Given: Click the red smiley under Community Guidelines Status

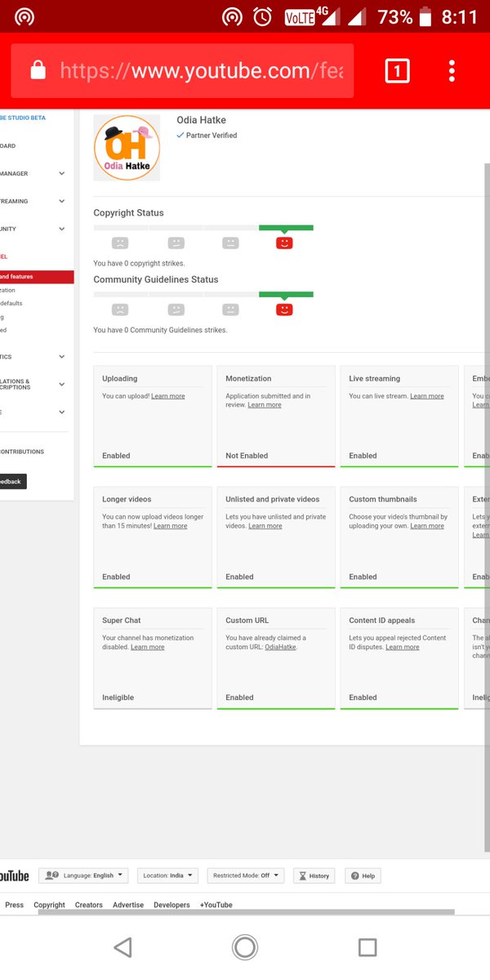Looking at the screenshot, I should coord(284,310).
